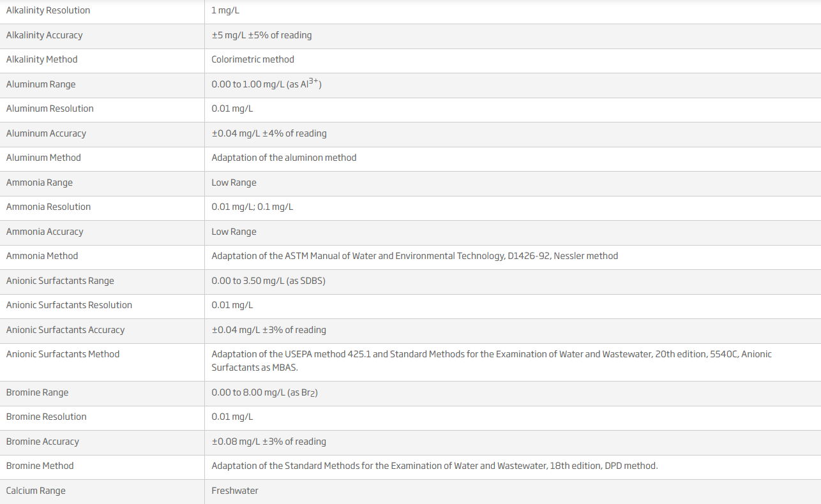This screenshot has height=504, width=821.
Task: Select the DPD method description for Bromine
Action: [435, 466]
